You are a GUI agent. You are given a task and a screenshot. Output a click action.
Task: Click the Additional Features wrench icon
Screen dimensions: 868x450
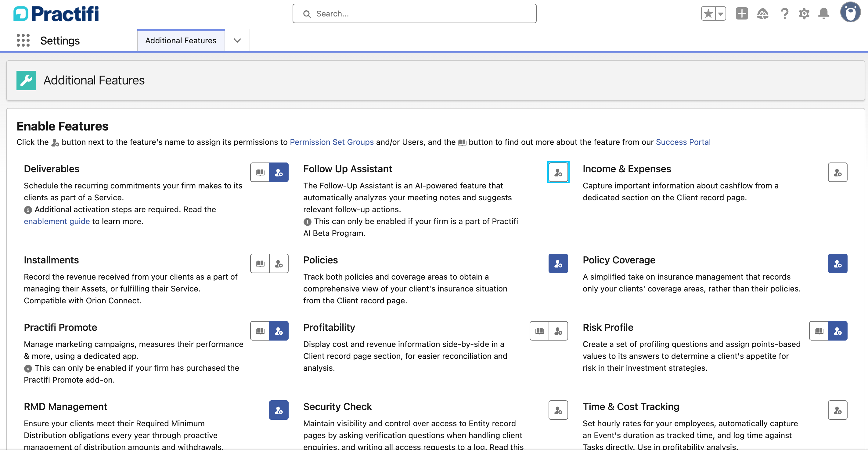[26, 80]
